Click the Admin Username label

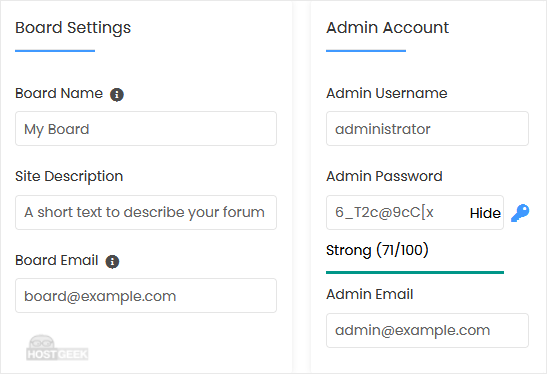(x=387, y=93)
